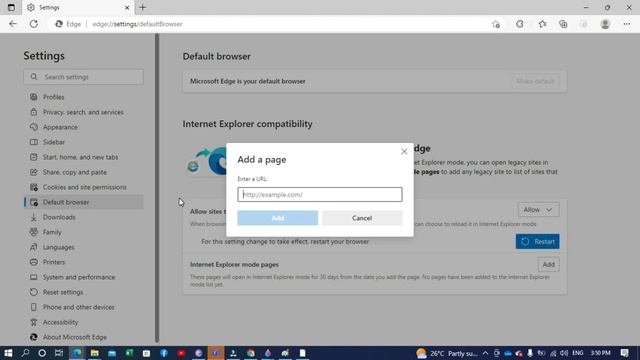Open the tab actions menu icon

pos(11,7)
